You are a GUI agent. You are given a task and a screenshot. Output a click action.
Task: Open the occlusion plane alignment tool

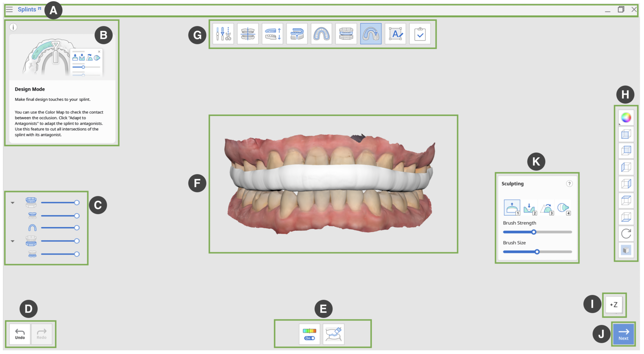click(248, 34)
